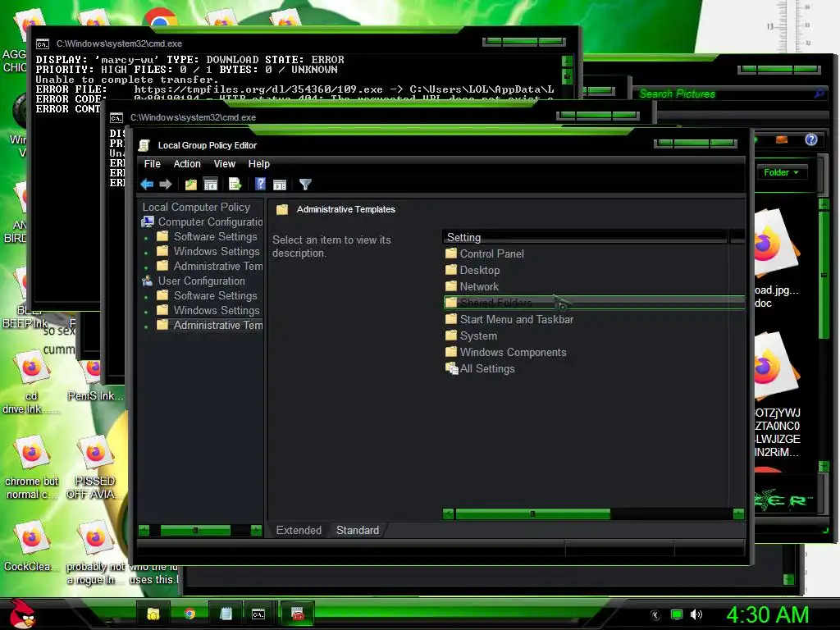
Task: Click the CockClea desktop shortcut
Action: [31, 546]
